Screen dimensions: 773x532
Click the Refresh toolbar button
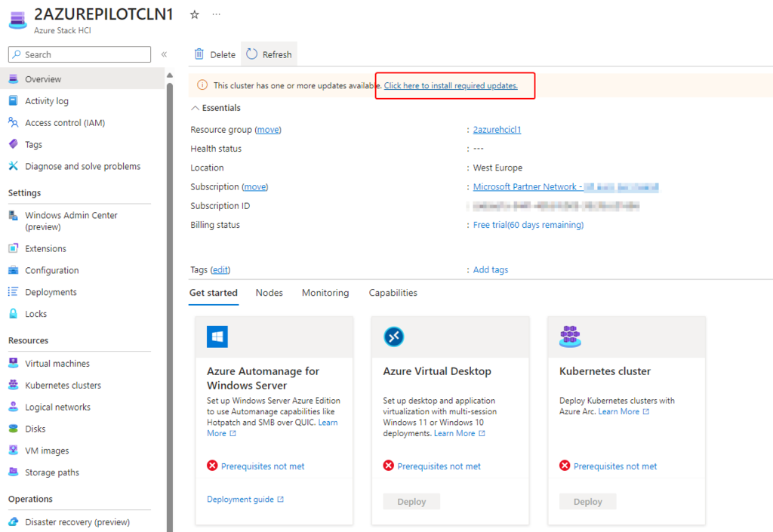pos(269,54)
